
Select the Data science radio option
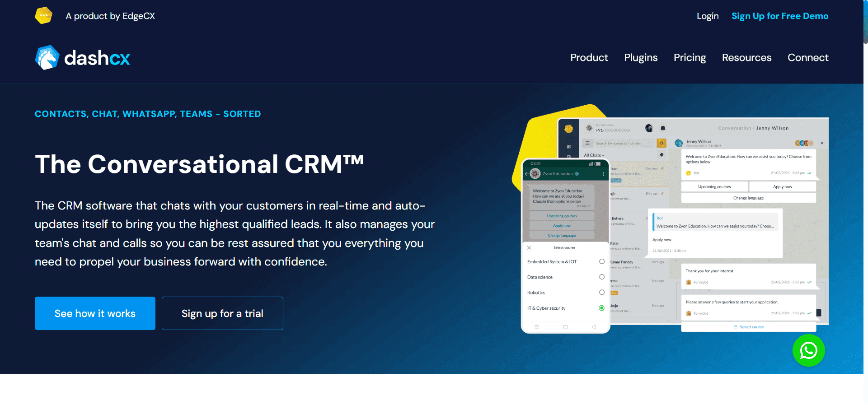(601, 277)
